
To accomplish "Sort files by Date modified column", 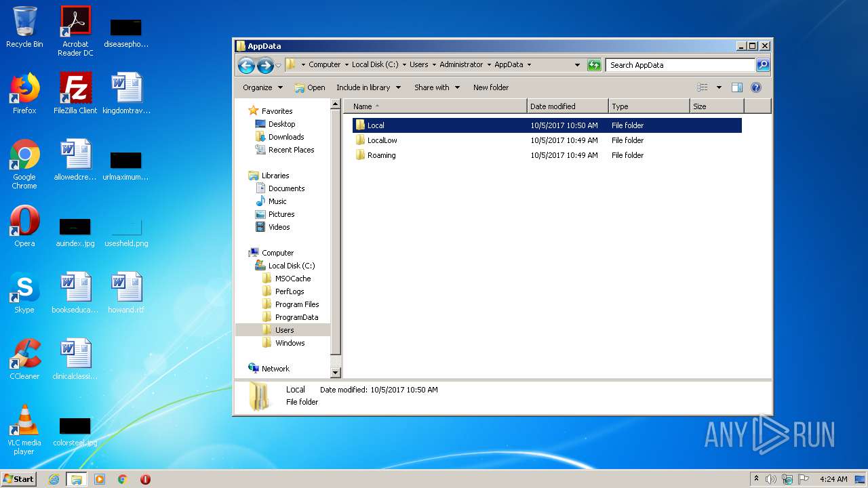I will click(567, 106).
